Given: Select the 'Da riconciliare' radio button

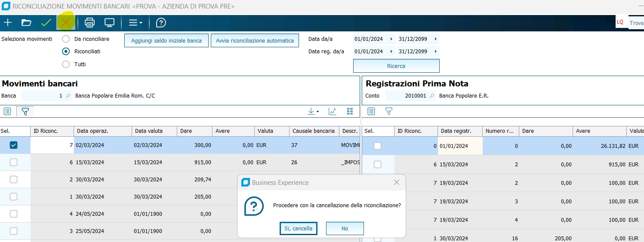Looking at the screenshot, I should point(66,39).
